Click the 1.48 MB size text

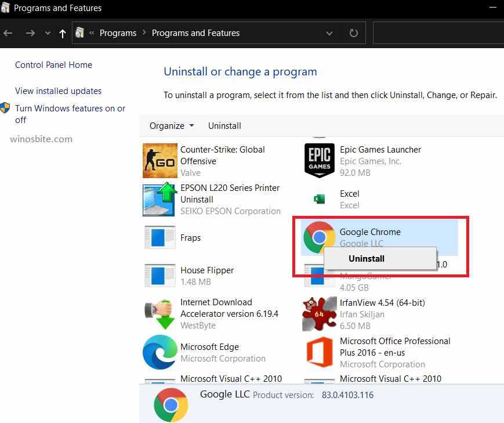point(196,282)
